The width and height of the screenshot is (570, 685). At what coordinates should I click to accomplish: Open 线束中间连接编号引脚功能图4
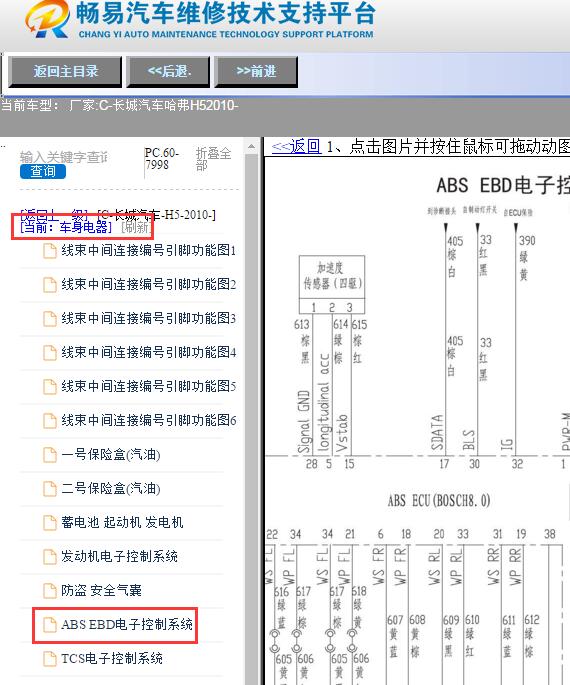tap(149, 352)
